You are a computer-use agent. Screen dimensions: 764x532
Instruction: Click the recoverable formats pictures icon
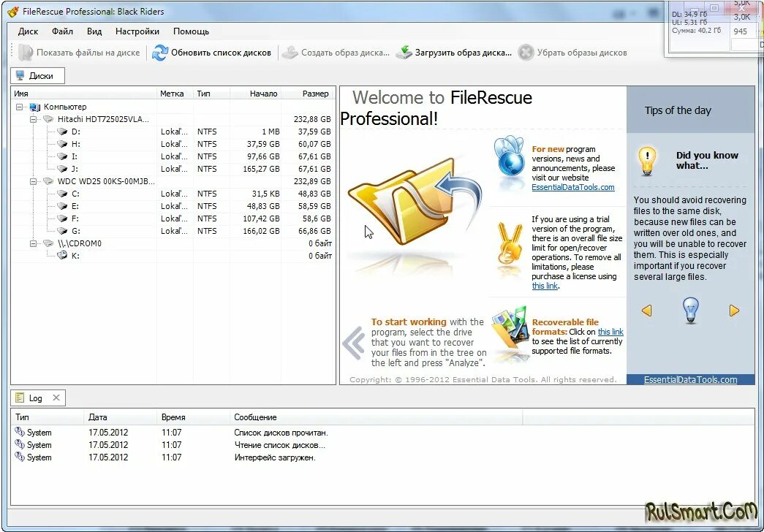pyautogui.click(x=510, y=329)
